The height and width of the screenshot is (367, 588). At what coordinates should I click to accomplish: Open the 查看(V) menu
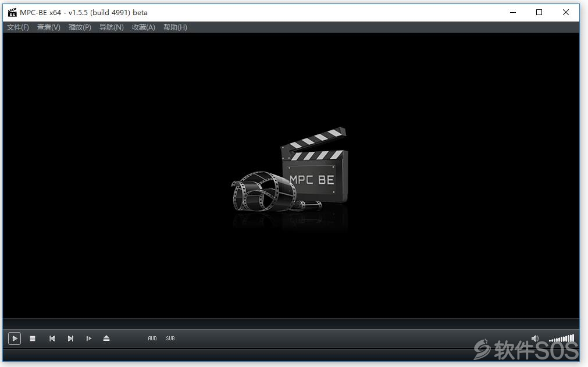click(x=49, y=27)
